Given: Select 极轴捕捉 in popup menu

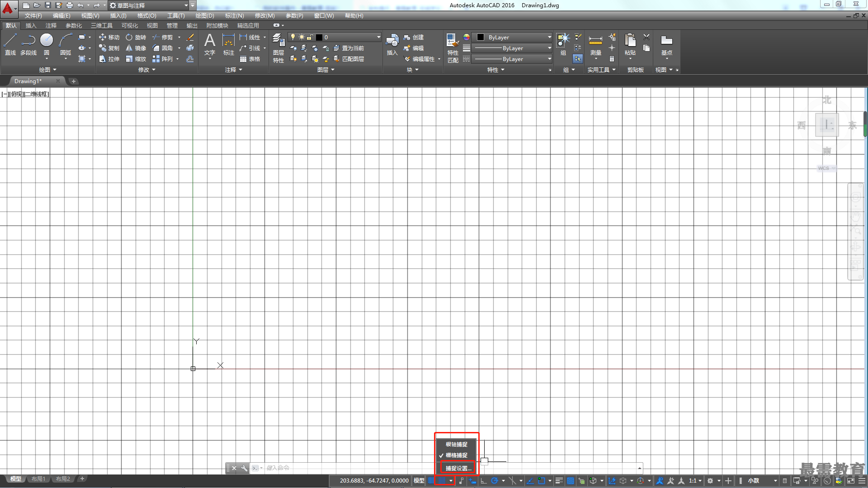Looking at the screenshot, I should [x=457, y=444].
